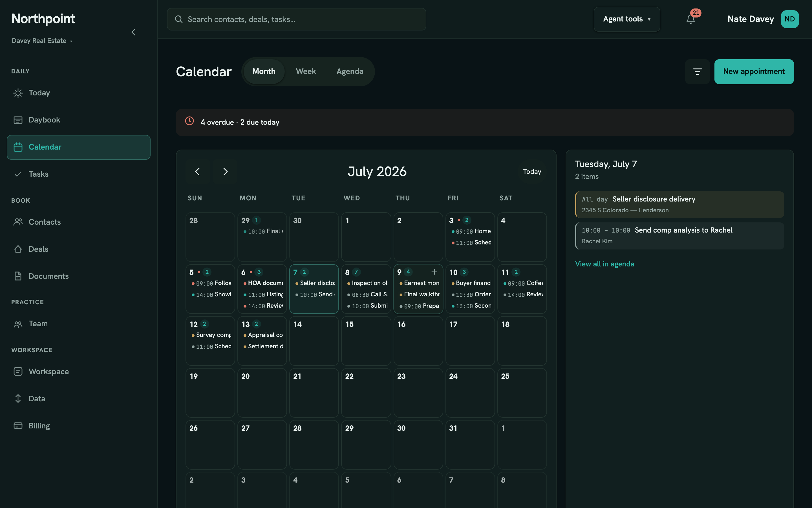Select July 14 day cell
This screenshot has height=508, width=812.
click(314, 341)
